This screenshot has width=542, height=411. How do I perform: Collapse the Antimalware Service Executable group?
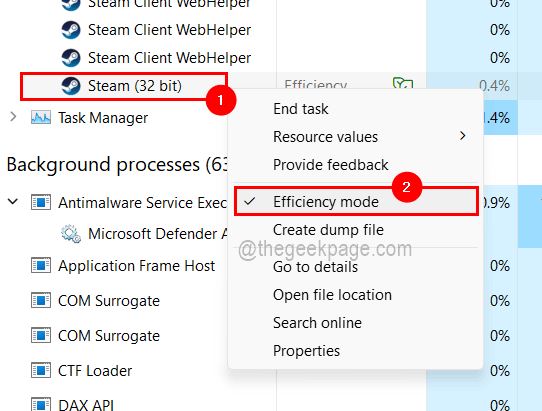(13, 201)
